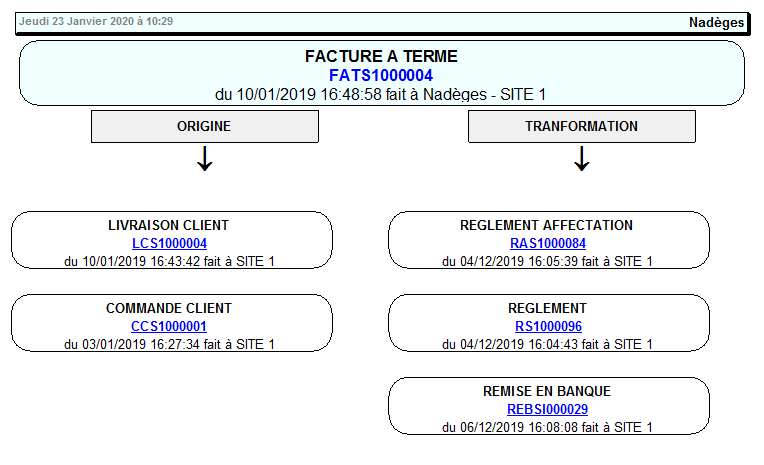Select the COMMANDE CLIENT box title
The image size is (764, 465).
click(x=169, y=309)
